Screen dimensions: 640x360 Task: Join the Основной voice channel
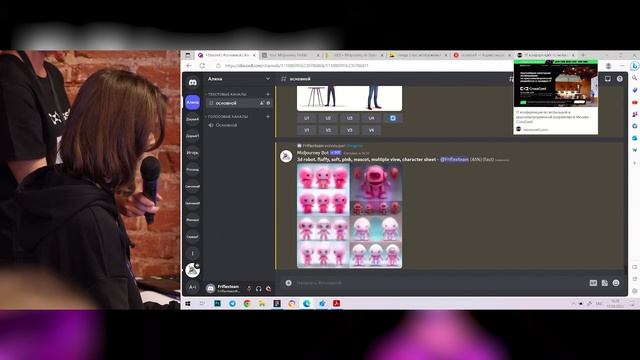239,125
